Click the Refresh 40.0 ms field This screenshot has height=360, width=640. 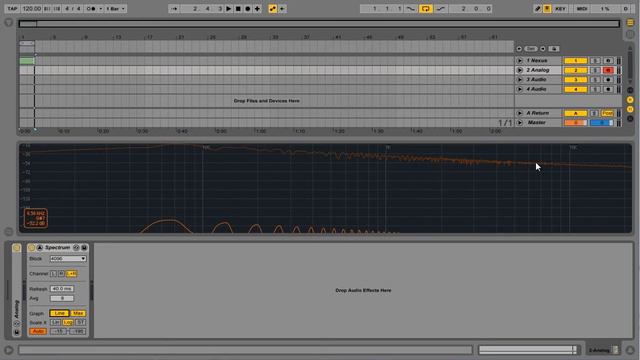(62, 289)
